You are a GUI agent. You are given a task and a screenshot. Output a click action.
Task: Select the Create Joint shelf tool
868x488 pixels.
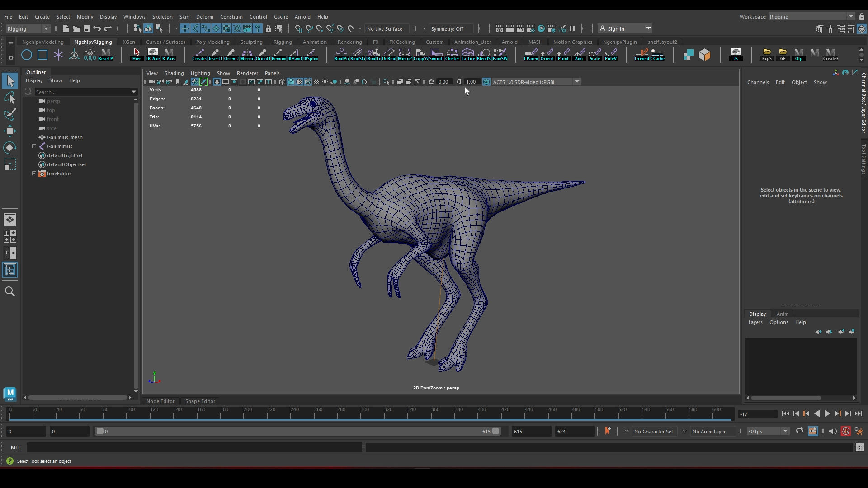click(199, 55)
